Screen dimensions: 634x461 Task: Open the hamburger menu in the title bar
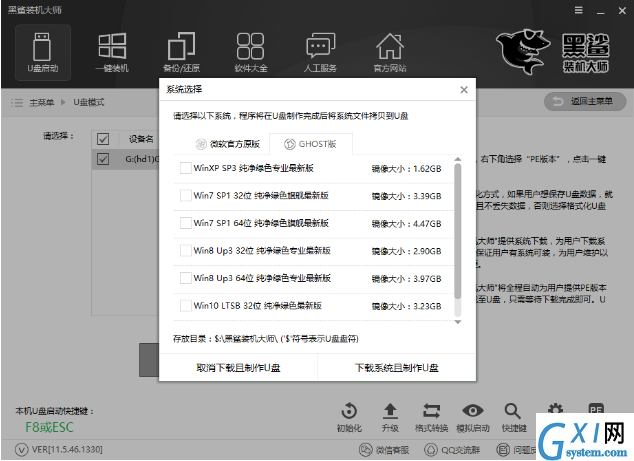pyautogui.click(x=579, y=11)
